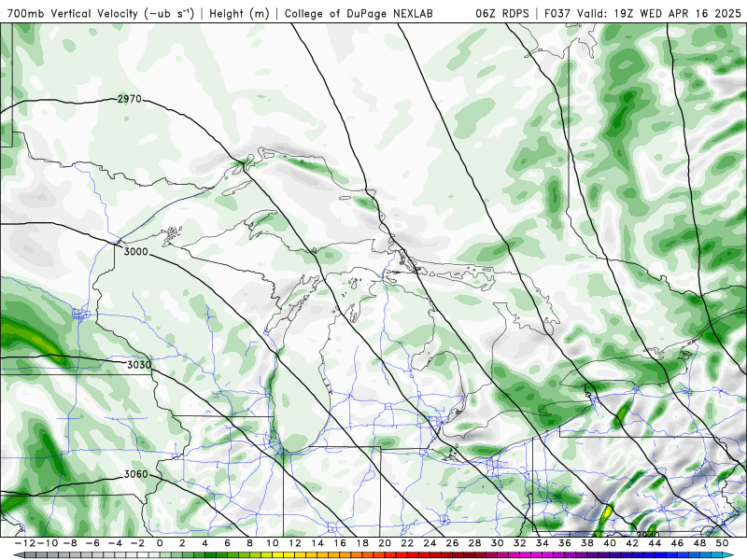The image size is (747, 560).
Task: Click the positive 10 colorbar label
Action: 273,543
